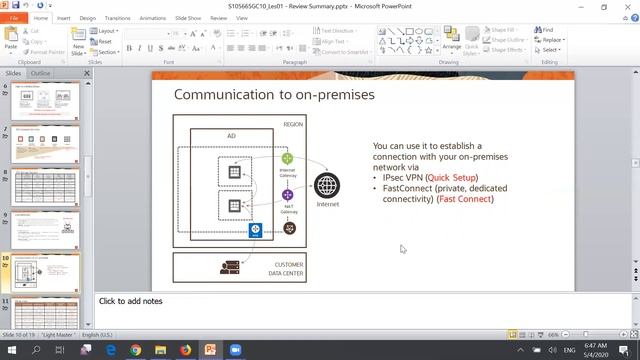Viewport: 640px width, 360px height.
Task: Open the Replace dropdown
Action: [x=550, y=40]
